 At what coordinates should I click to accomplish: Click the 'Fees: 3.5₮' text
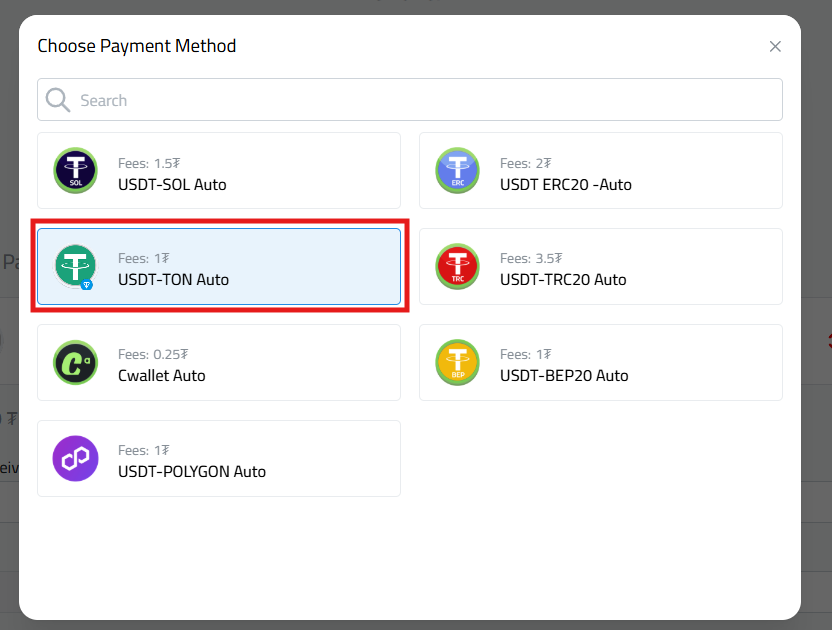pyautogui.click(x=531, y=258)
